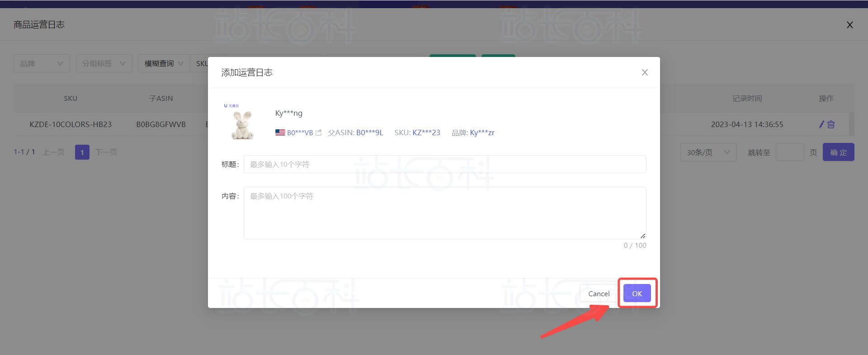868x355 pixels.
Task: Open parent ASIN link B0***9L
Action: (369, 133)
